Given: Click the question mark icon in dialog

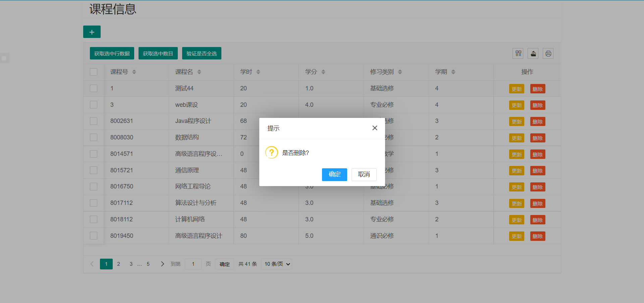Looking at the screenshot, I should click(x=272, y=153).
